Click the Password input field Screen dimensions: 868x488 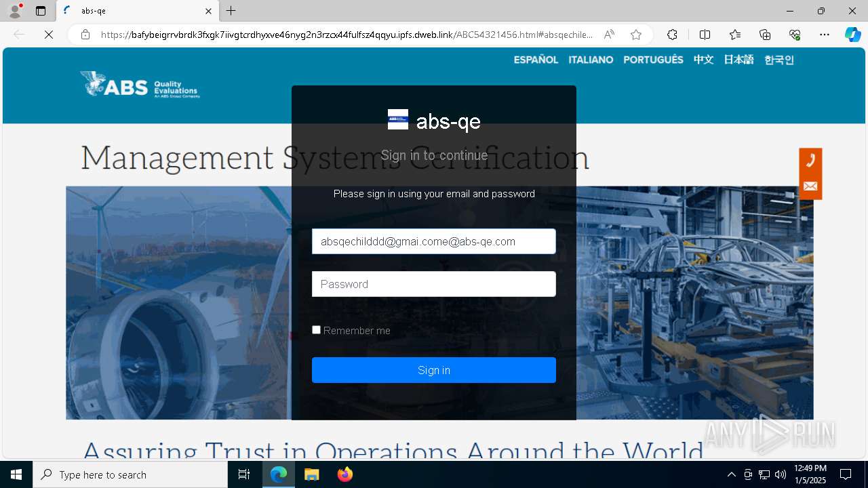(434, 284)
